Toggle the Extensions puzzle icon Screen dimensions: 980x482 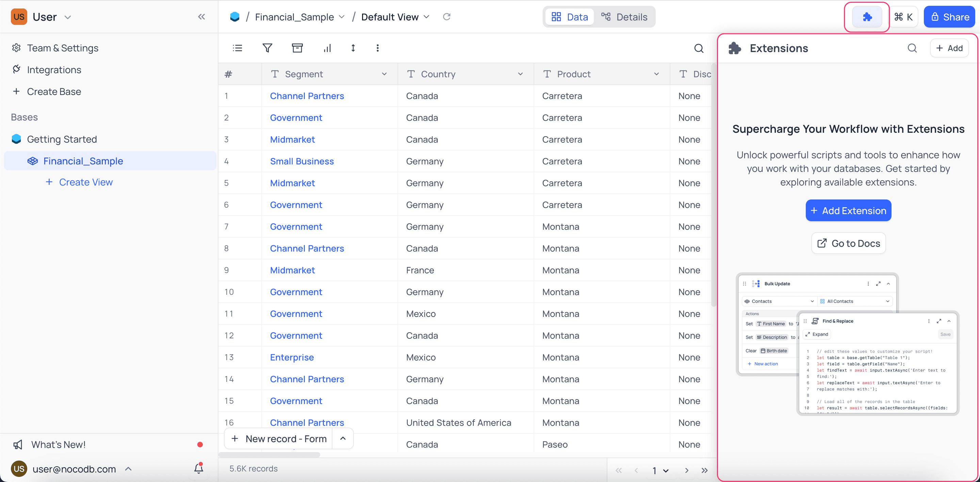click(867, 17)
